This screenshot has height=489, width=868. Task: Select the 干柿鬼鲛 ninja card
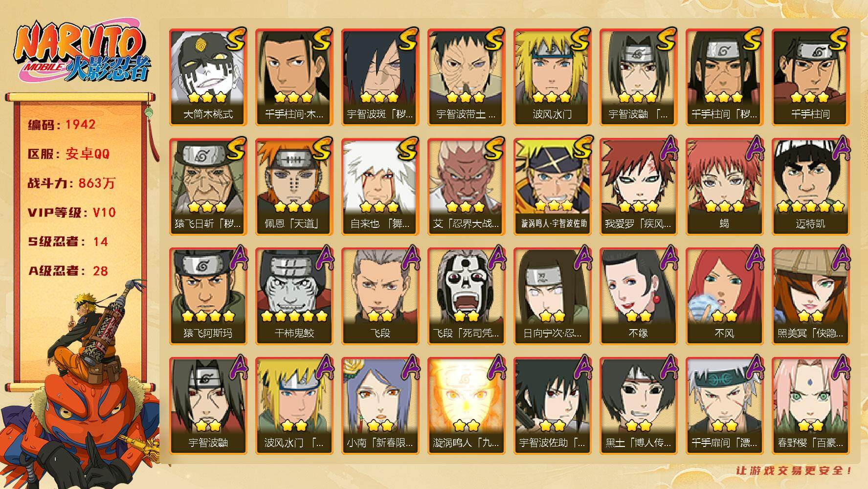[294, 296]
